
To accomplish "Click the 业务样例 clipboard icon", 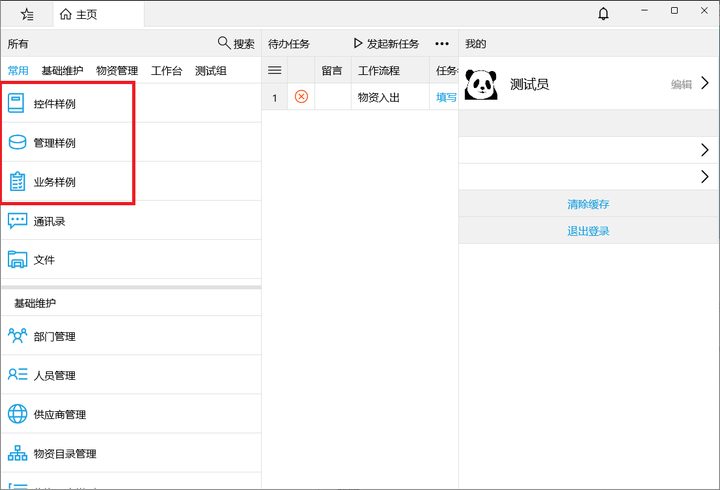I will point(17,182).
